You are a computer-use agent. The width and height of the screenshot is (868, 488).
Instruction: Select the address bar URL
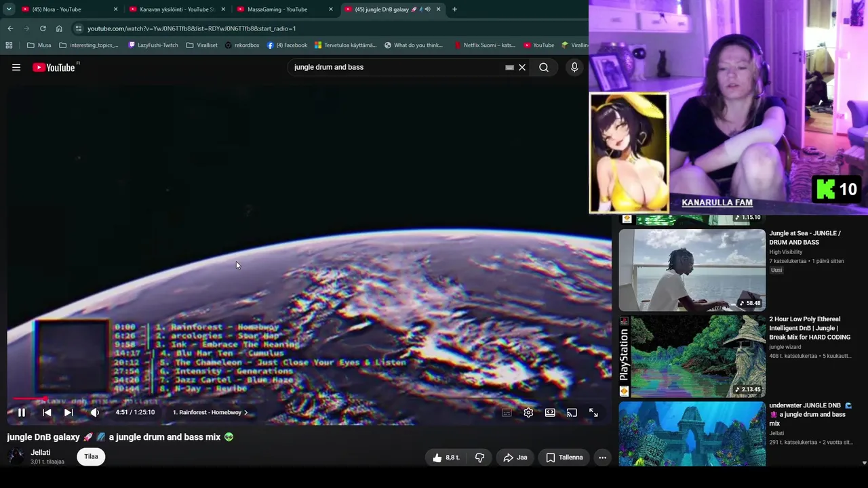tap(191, 28)
